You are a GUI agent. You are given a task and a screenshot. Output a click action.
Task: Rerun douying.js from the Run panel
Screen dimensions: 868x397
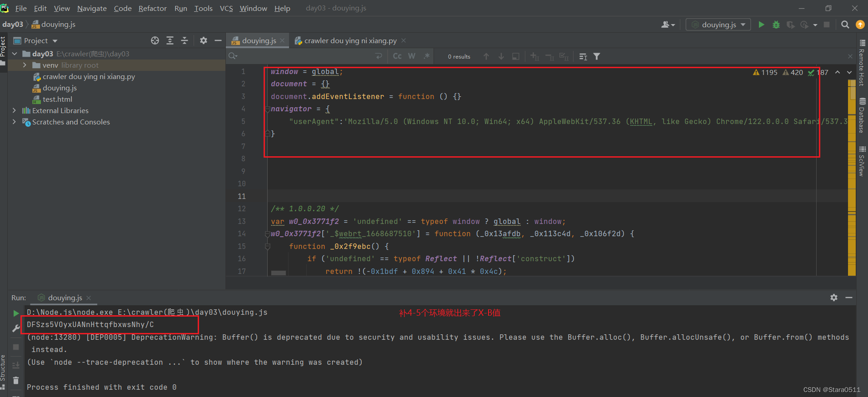16,313
